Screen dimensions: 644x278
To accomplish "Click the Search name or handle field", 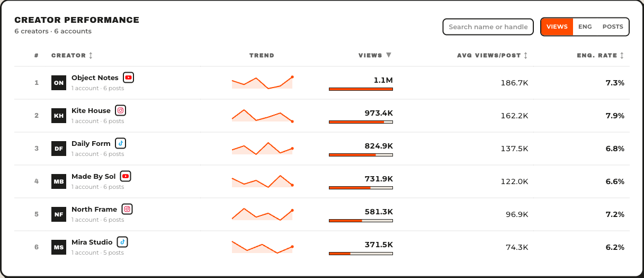I will click(x=488, y=27).
